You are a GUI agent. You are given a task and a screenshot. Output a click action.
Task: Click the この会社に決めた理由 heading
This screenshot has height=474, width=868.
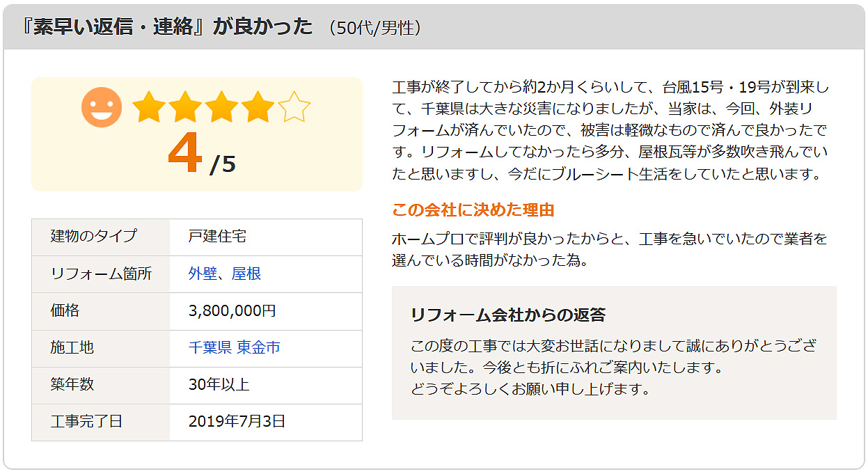[473, 210]
